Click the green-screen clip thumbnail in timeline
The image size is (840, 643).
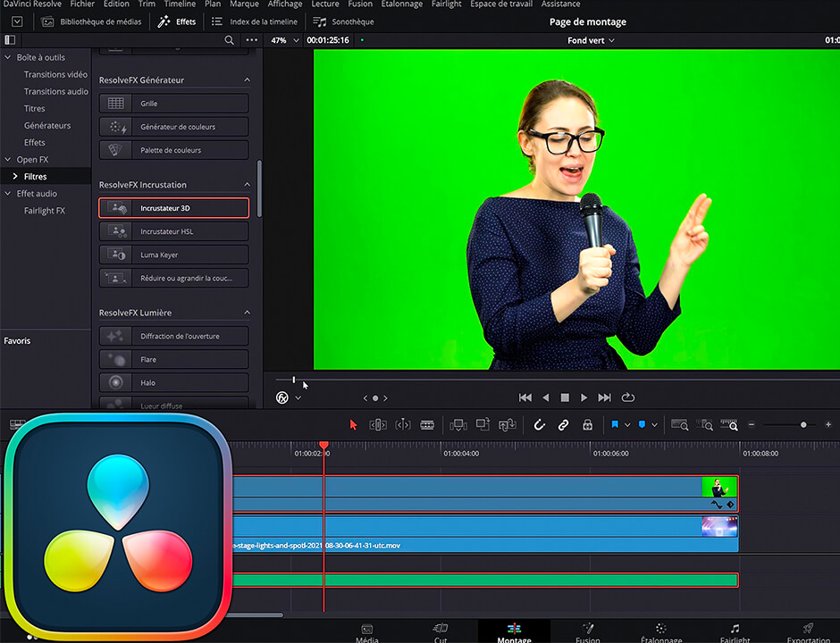(719, 488)
